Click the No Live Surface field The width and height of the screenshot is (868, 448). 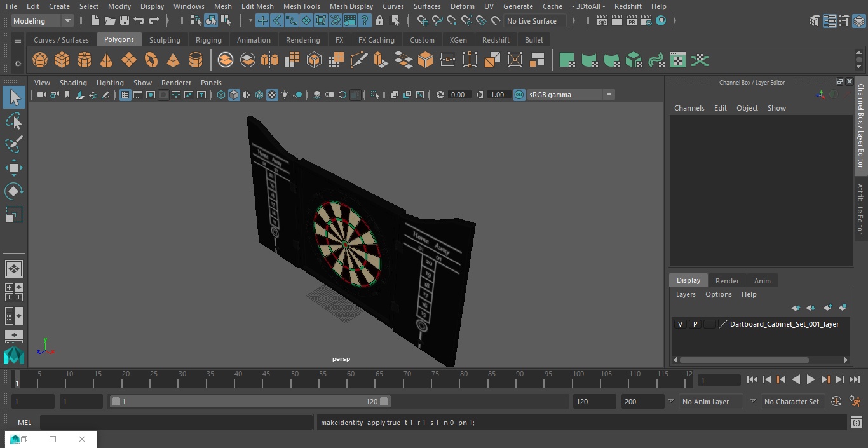pyautogui.click(x=536, y=21)
